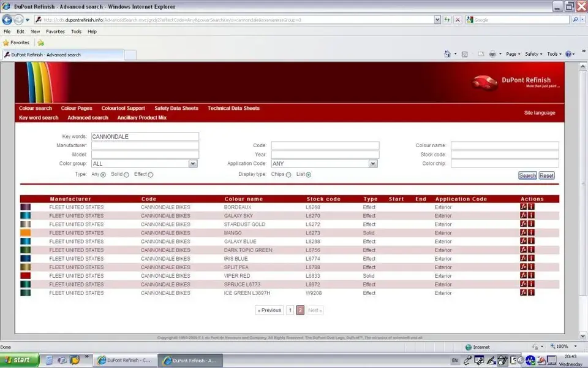Open the Favorites menu
Viewport: 588px width, 368px height.
(56, 31)
